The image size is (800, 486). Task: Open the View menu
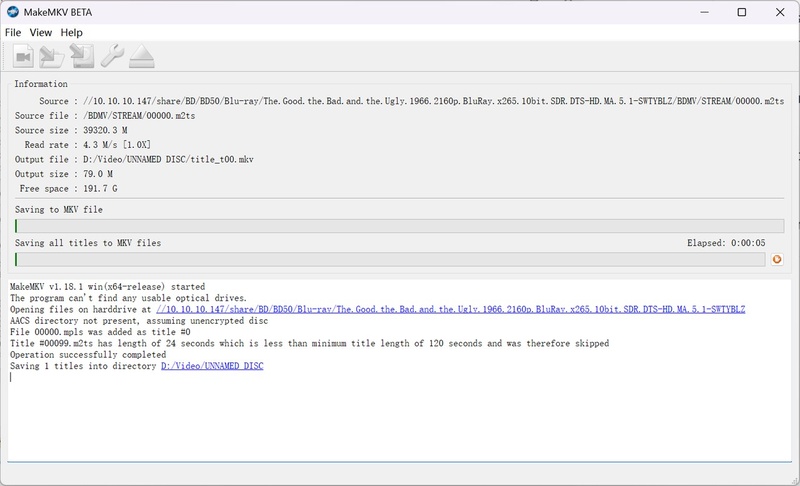point(41,33)
